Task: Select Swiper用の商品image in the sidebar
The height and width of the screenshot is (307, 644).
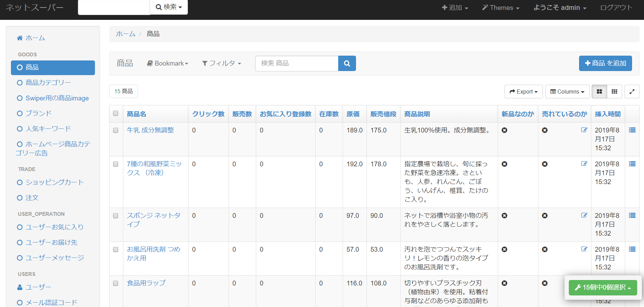Action: [53, 98]
